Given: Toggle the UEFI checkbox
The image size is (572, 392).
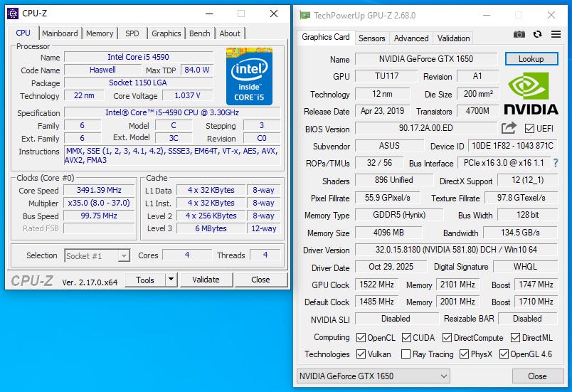Looking at the screenshot, I should click(x=529, y=128).
